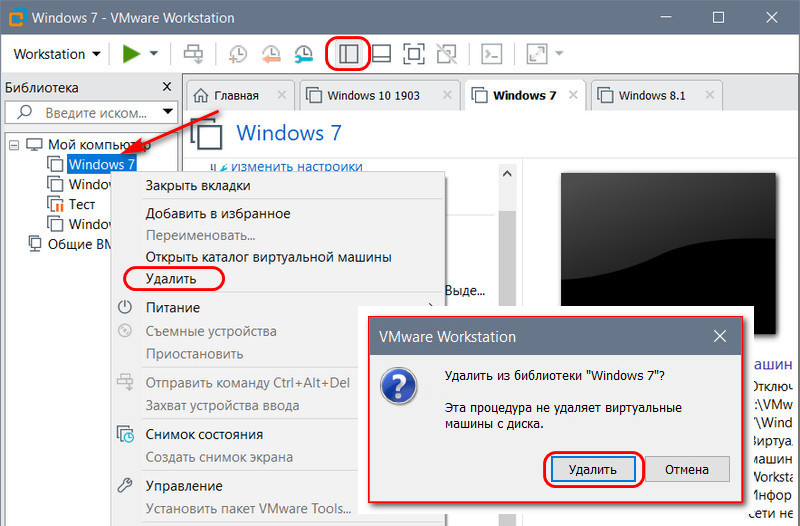Choose Добавить в избранное from context menu

click(218, 213)
